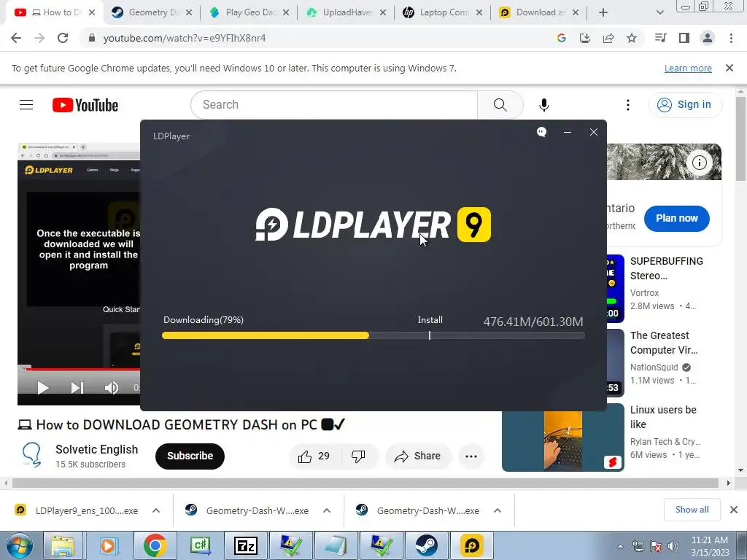Open YouTube settings three-dot menu
The height and width of the screenshot is (560, 747).
point(627,105)
